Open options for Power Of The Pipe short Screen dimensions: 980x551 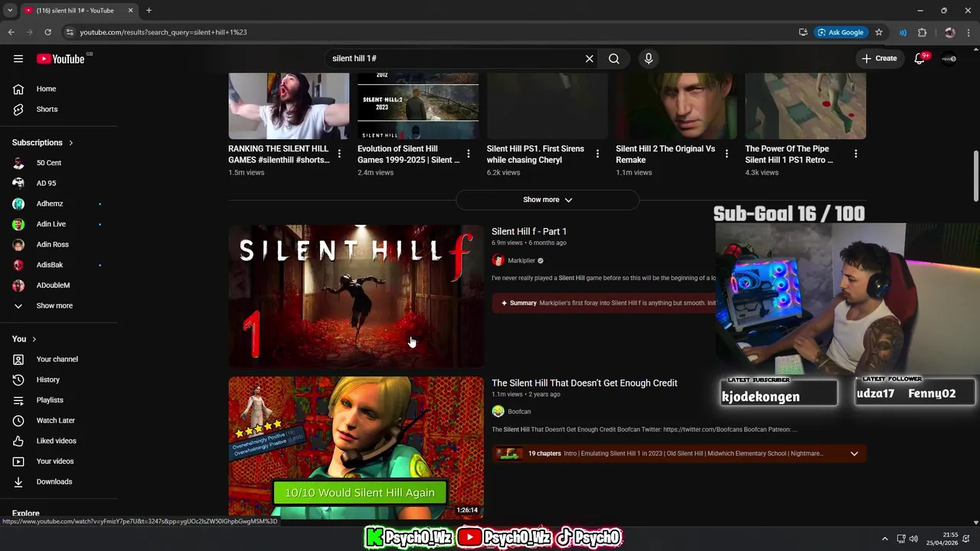856,154
